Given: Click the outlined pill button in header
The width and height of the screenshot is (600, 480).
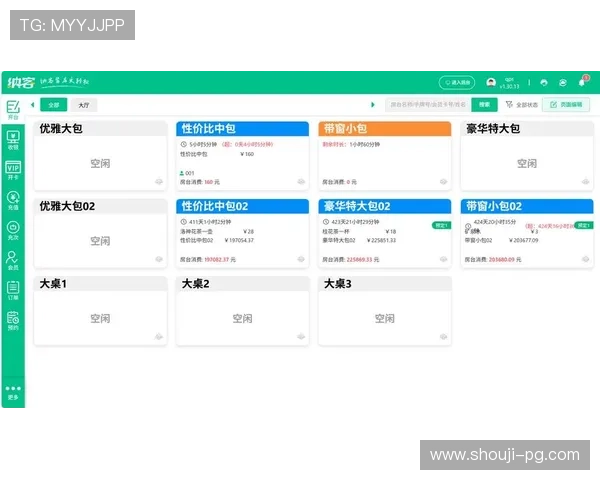Looking at the screenshot, I should [x=457, y=82].
